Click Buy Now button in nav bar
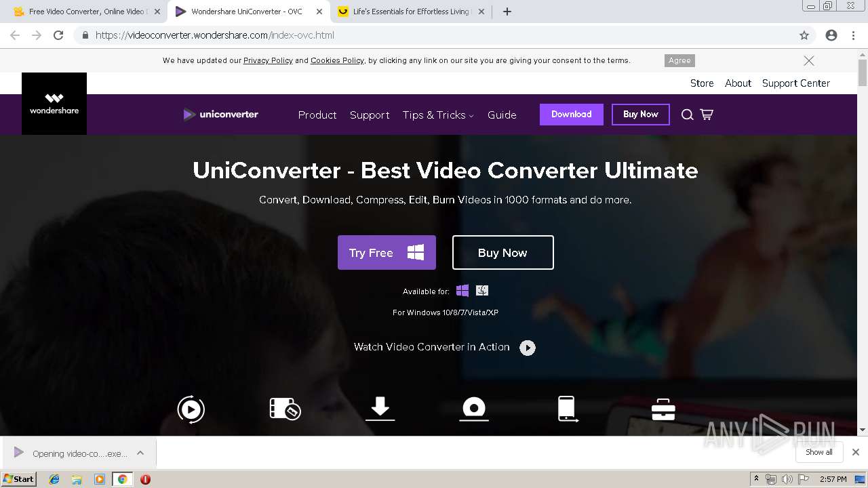The width and height of the screenshot is (868, 488). coord(641,115)
